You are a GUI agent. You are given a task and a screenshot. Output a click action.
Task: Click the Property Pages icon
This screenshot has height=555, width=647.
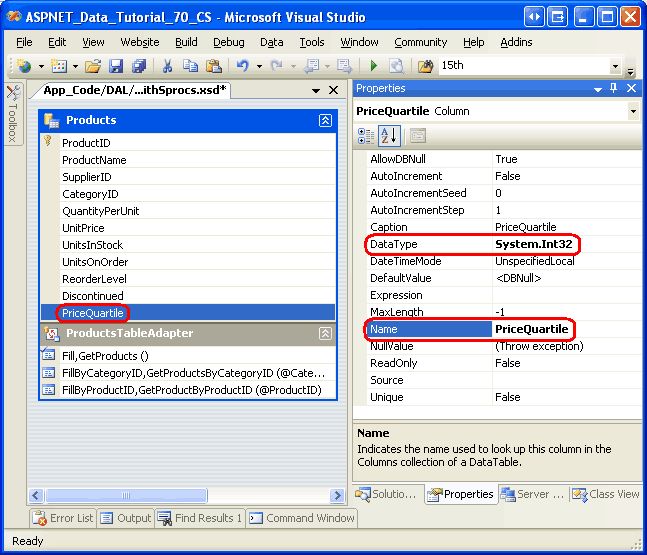(x=418, y=136)
